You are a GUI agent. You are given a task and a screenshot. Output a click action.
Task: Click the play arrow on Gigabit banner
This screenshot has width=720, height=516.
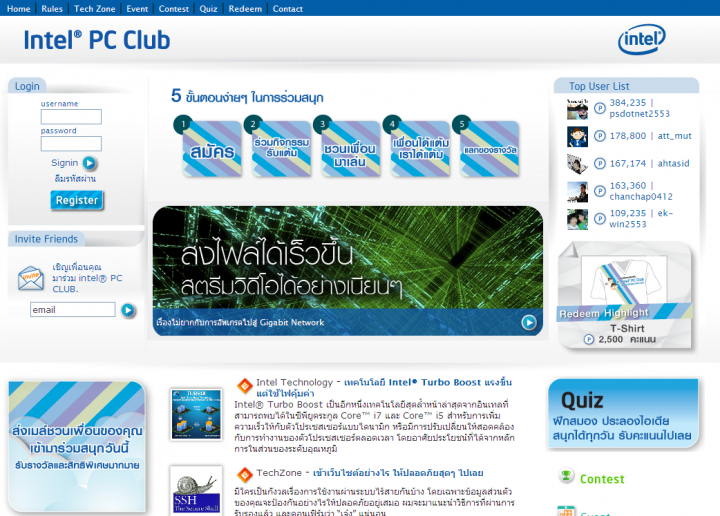coord(529,322)
